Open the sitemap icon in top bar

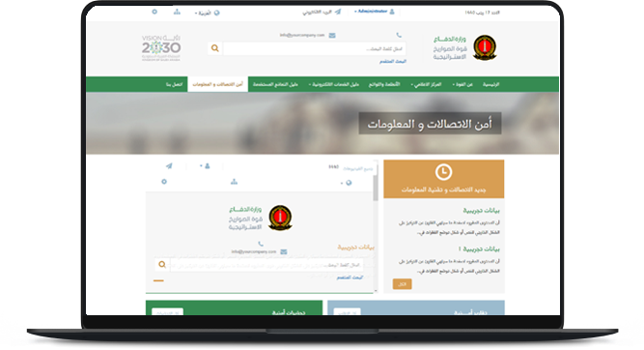[x=177, y=12]
